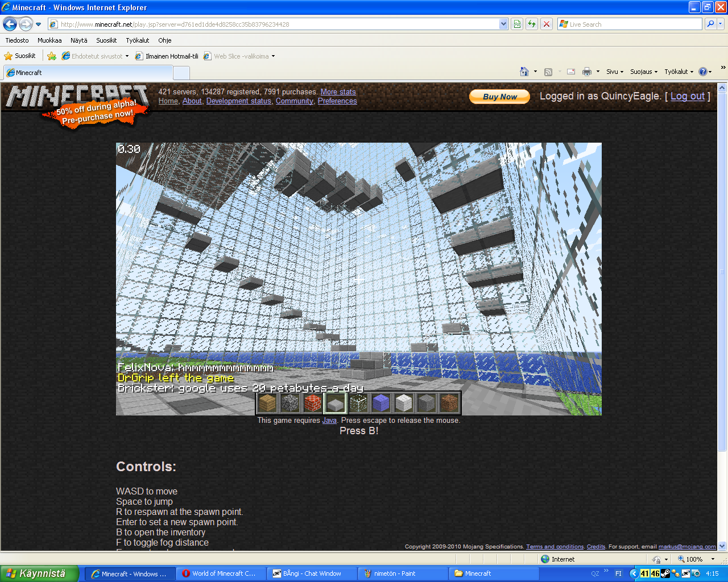Open the Preferences link
Viewport: 728px width, 582px height.
tap(337, 101)
